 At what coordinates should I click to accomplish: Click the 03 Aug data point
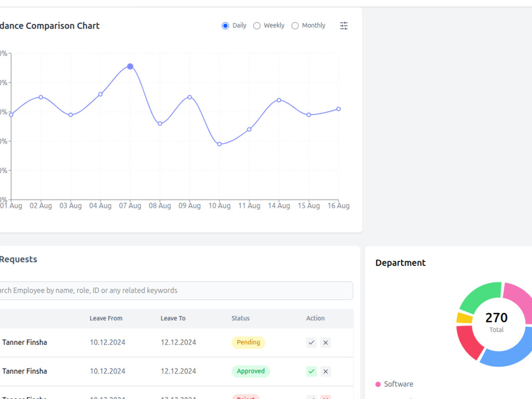(71, 115)
